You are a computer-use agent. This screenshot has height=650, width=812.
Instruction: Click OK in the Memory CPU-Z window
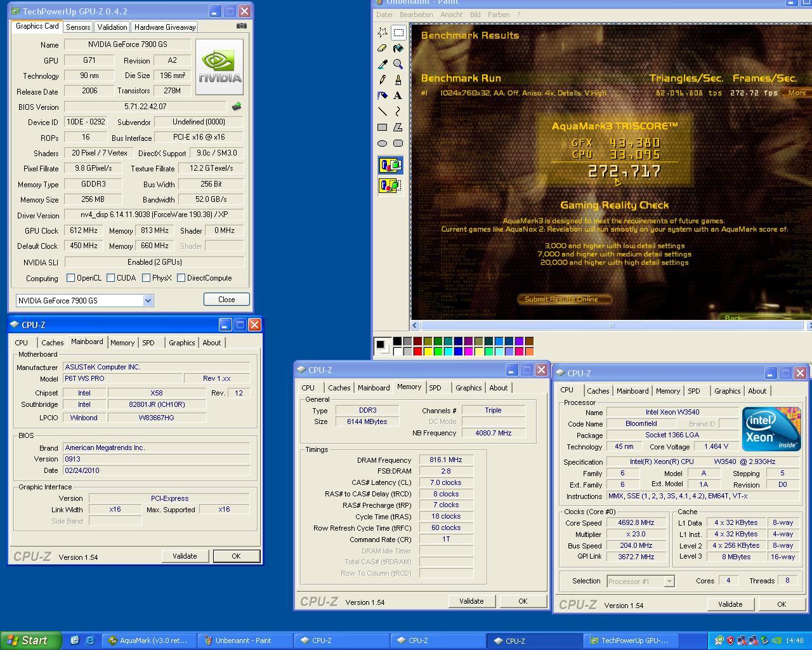[523, 601]
